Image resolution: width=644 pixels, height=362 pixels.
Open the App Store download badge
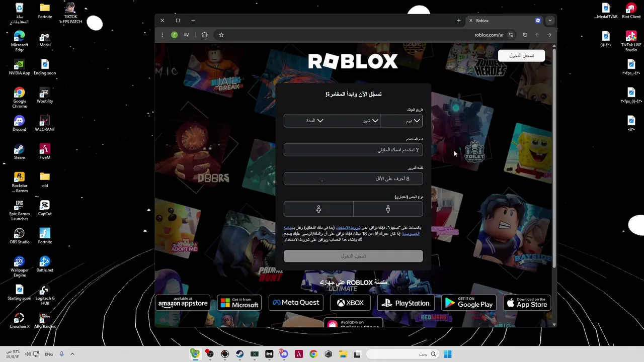coord(527,303)
